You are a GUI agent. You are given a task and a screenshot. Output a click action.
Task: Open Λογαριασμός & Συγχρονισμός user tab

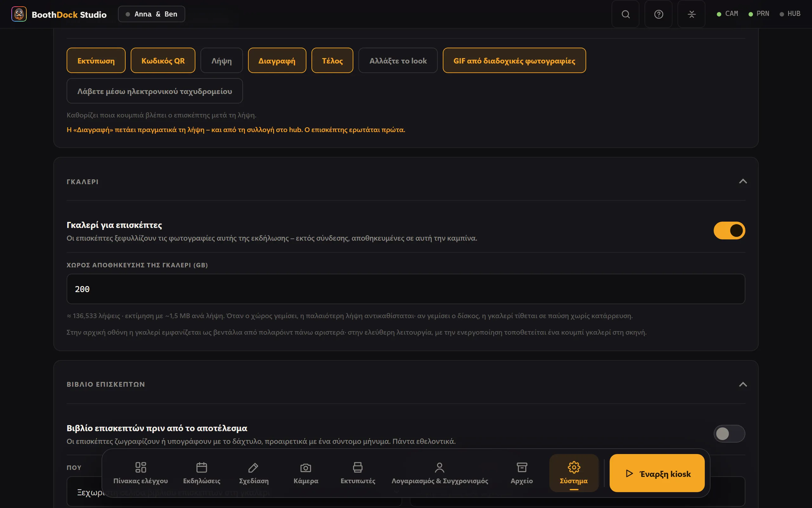[440, 473]
